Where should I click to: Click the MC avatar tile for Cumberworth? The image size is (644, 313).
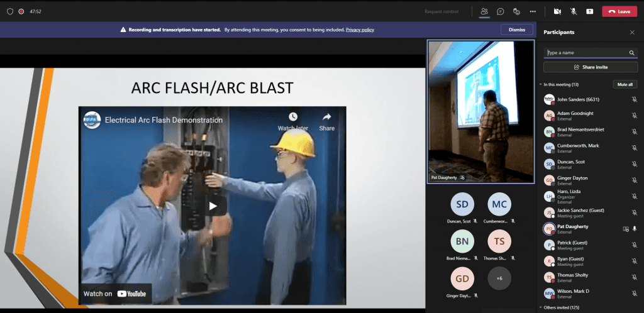click(499, 204)
